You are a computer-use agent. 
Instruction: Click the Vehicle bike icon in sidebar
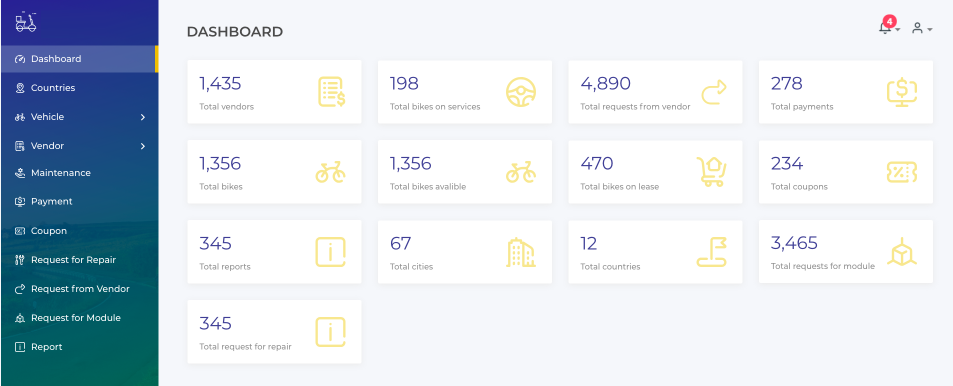coord(20,117)
